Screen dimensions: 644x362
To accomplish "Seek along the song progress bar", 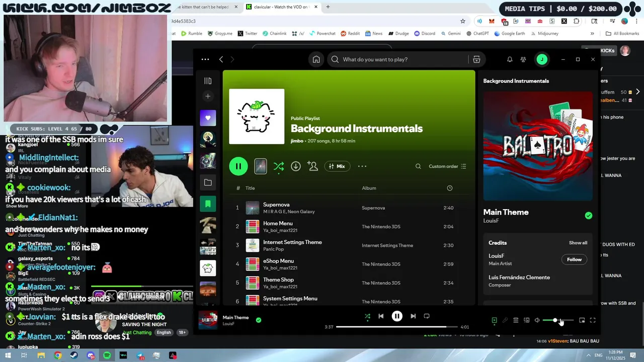I will [x=397, y=327].
